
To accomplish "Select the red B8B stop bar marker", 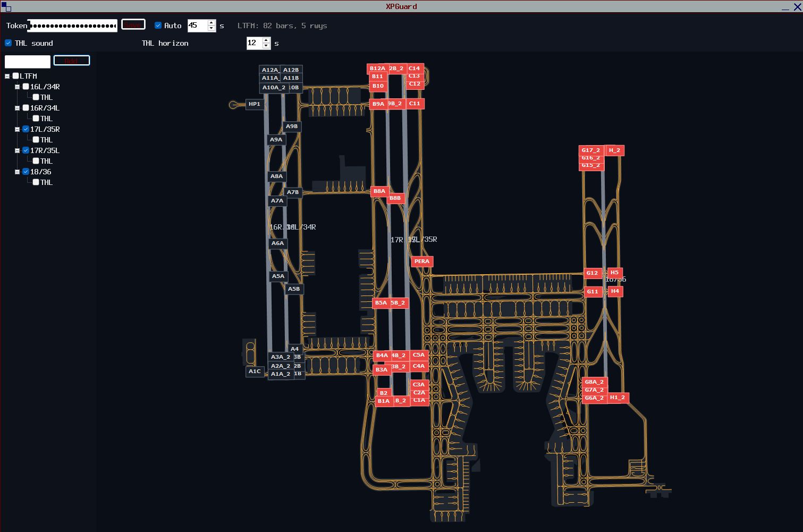I will (x=395, y=198).
